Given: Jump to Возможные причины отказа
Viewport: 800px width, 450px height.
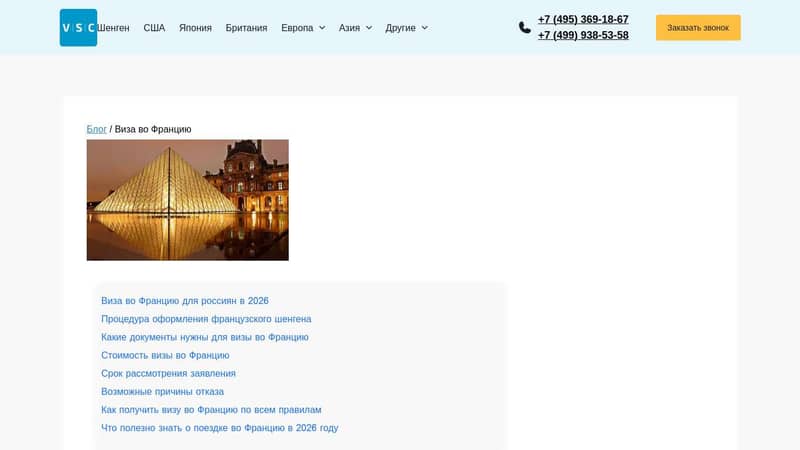Looking at the screenshot, I should pyautogui.click(x=162, y=392).
